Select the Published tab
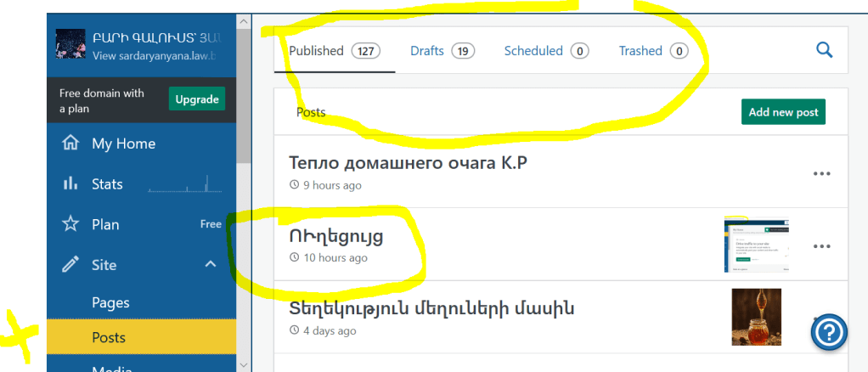868x372 pixels. click(x=332, y=51)
